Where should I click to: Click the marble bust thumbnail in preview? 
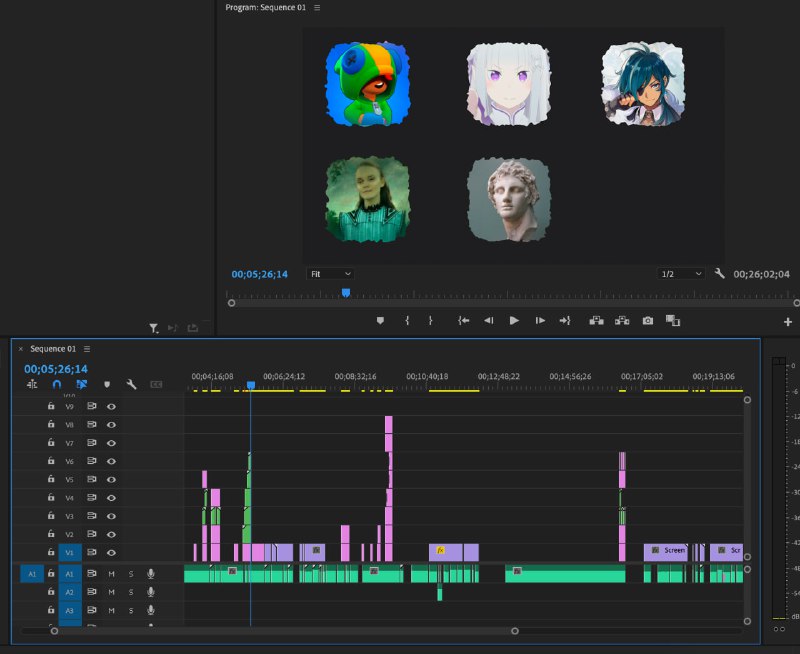(509, 199)
